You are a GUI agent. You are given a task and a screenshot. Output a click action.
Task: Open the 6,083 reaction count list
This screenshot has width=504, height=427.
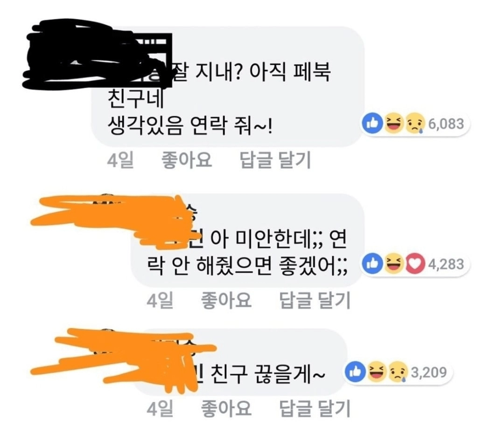coord(446,124)
